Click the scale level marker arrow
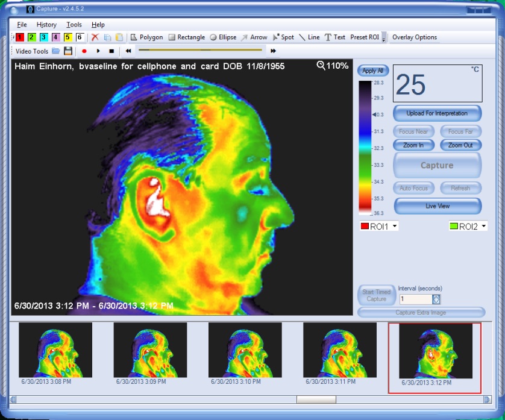 pos(374,114)
